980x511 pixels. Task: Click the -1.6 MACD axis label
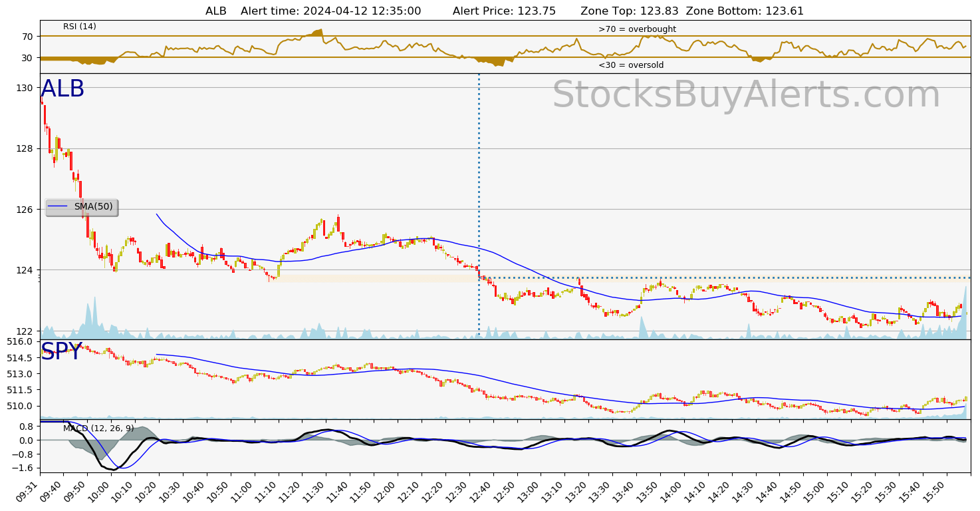24,468
